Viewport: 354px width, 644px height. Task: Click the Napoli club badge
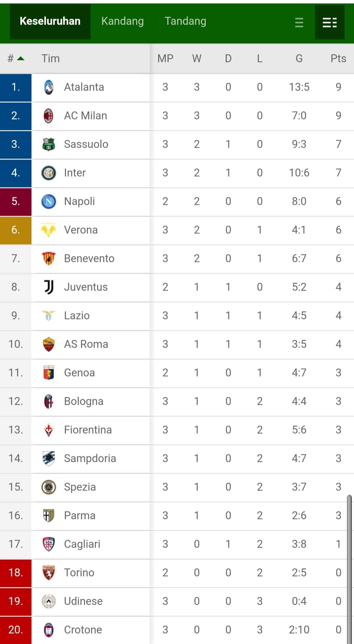pyautogui.click(x=49, y=202)
